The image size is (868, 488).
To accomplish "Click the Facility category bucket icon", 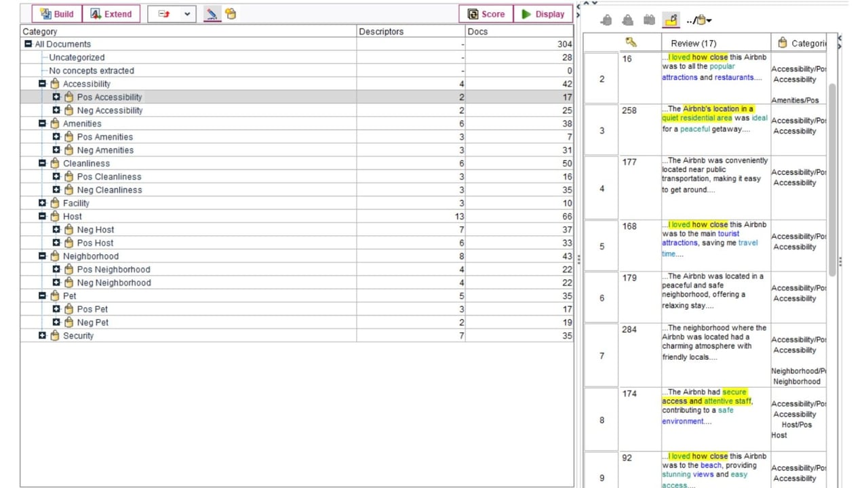I will tap(54, 203).
